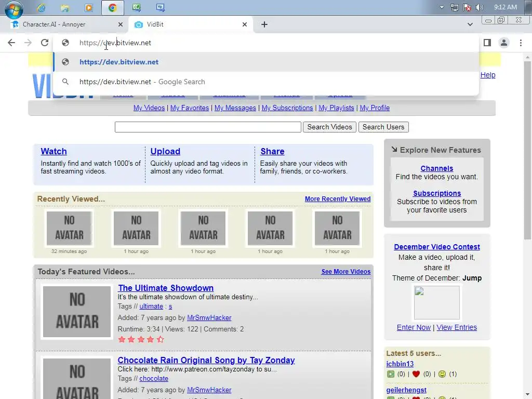Choose the Google Search suggestion for dev.bitview.net
The width and height of the screenshot is (532, 399).
click(x=266, y=82)
